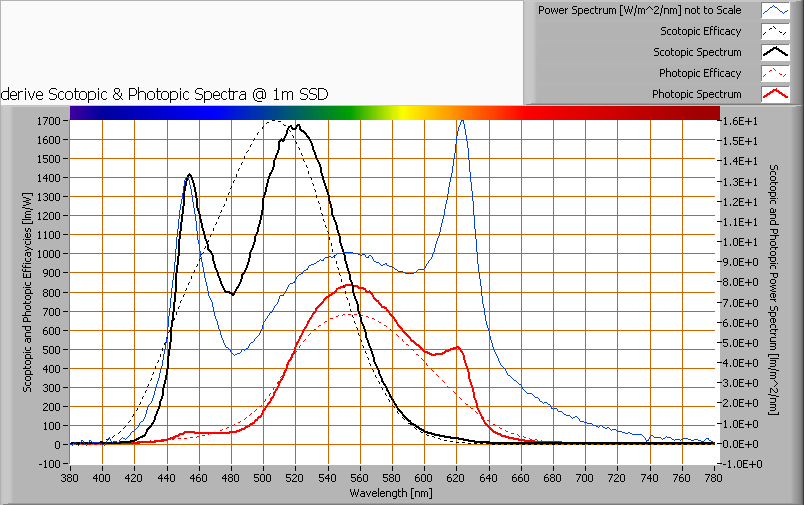Click the Photopic Efficacy red dashed legend icon
This screenshot has width=804, height=505.
(775, 73)
